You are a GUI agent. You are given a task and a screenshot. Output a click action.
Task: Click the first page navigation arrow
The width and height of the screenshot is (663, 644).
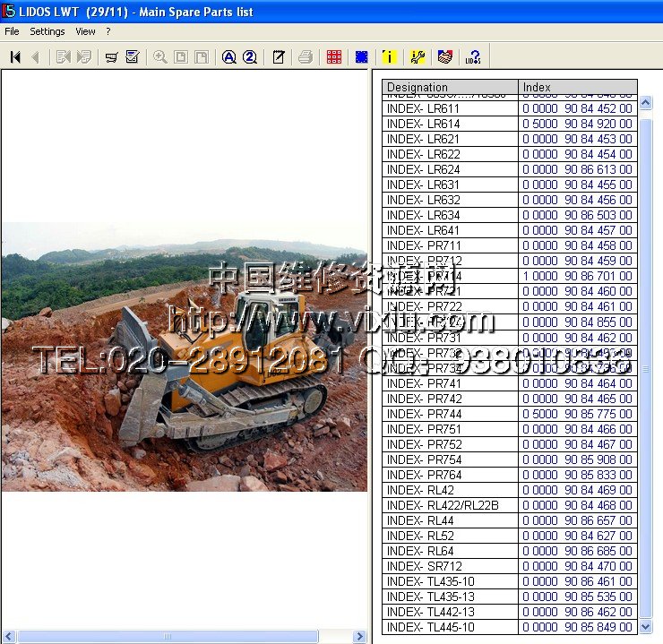tap(15, 57)
